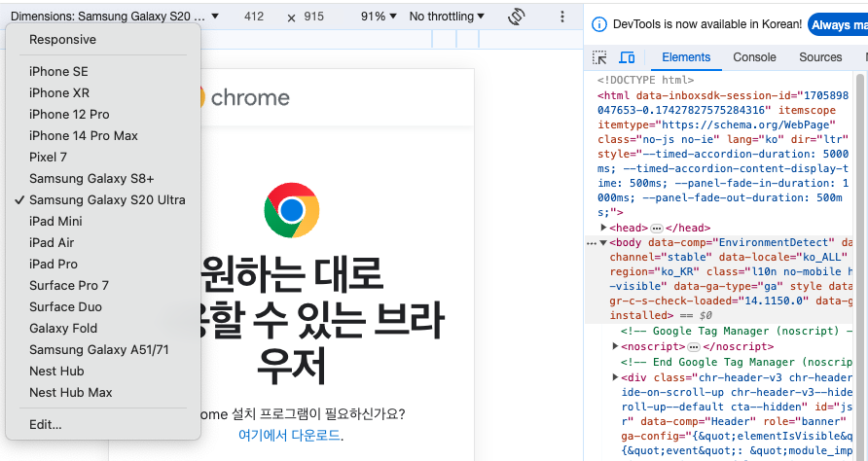Select the Google Tag Manager comment line
The image size is (868, 461).
pyautogui.click(x=737, y=331)
